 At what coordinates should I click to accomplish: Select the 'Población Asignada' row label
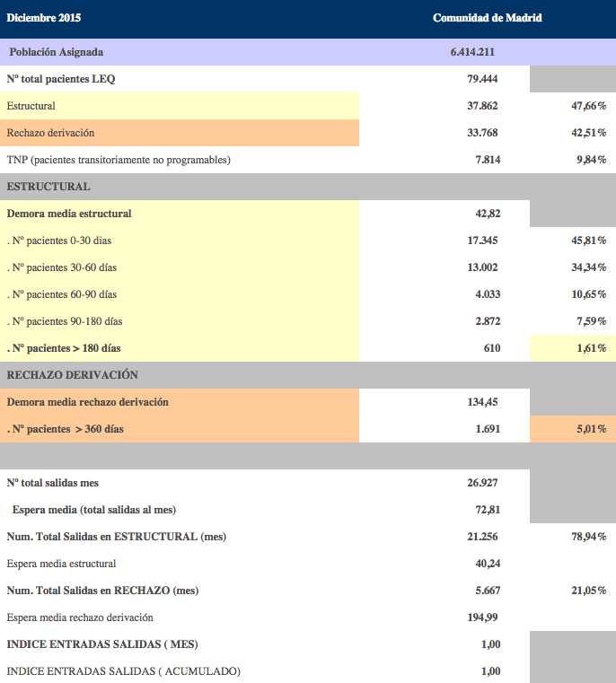(x=56, y=52)
